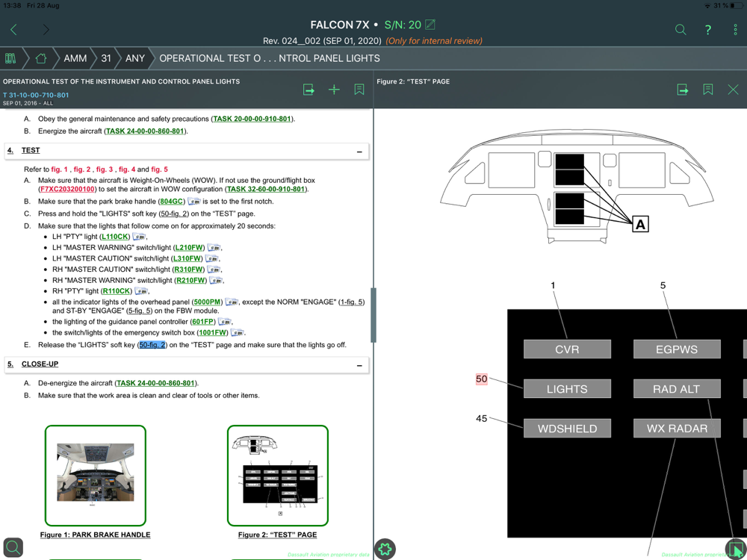Click the plus icon in the left pane

coord(335,90)
